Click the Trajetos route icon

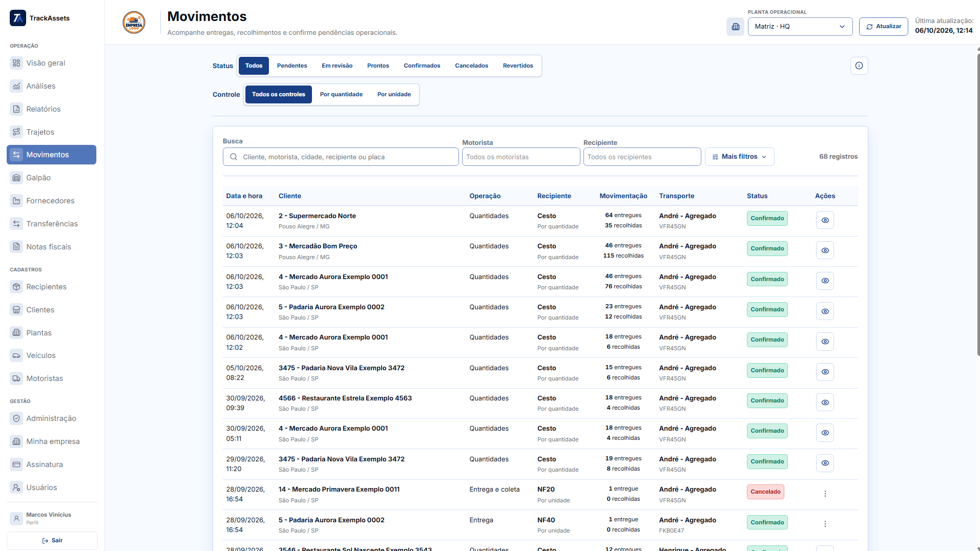(16, 132)
